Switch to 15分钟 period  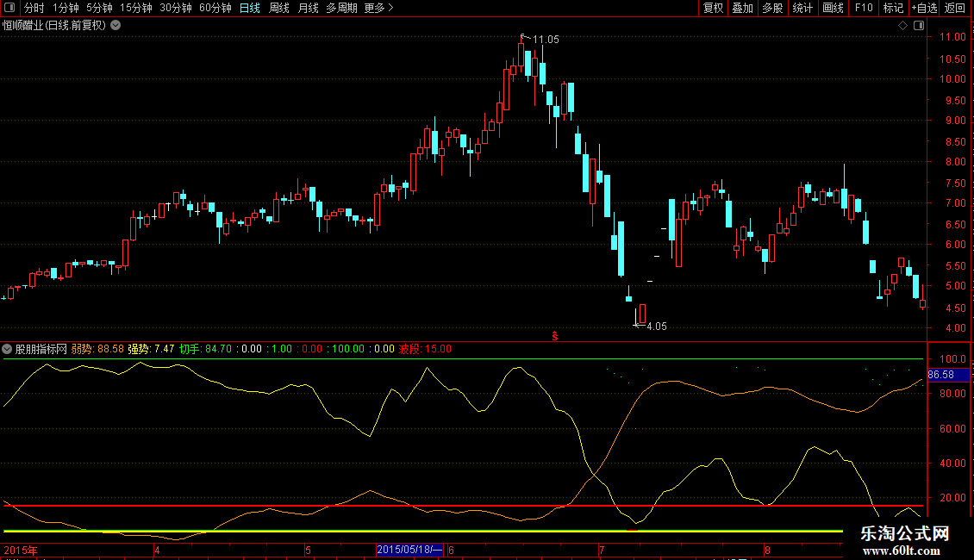click(135, 8)
